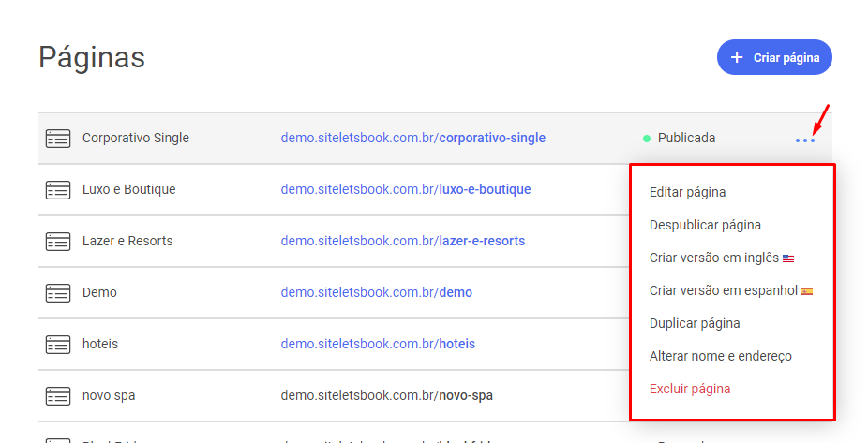Click the Corporativo Single page icon
868x443 pixels.
(58, 139)
